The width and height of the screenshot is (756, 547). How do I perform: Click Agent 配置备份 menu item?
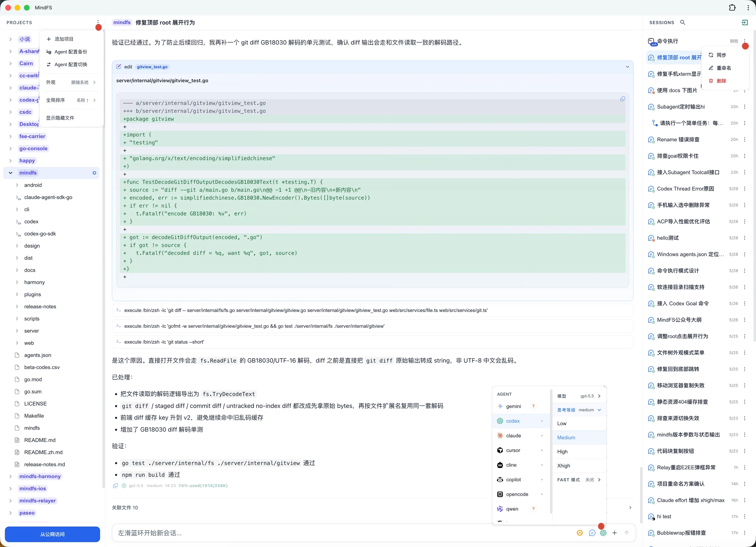point(71,52)
